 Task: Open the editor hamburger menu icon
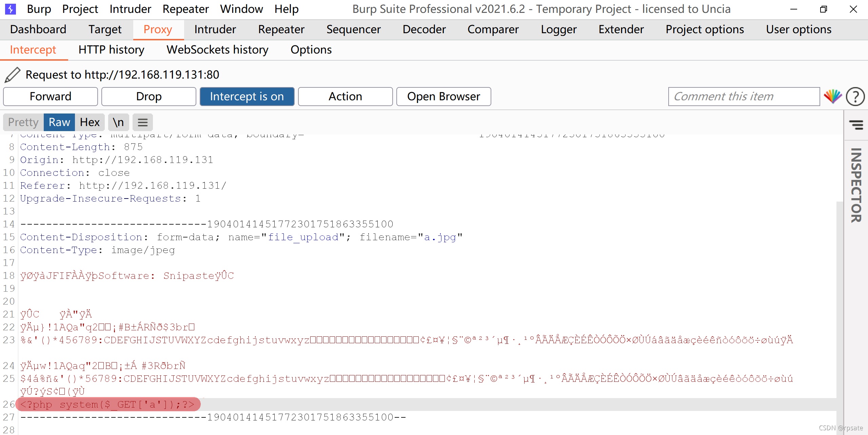click(x=142, y=122)
